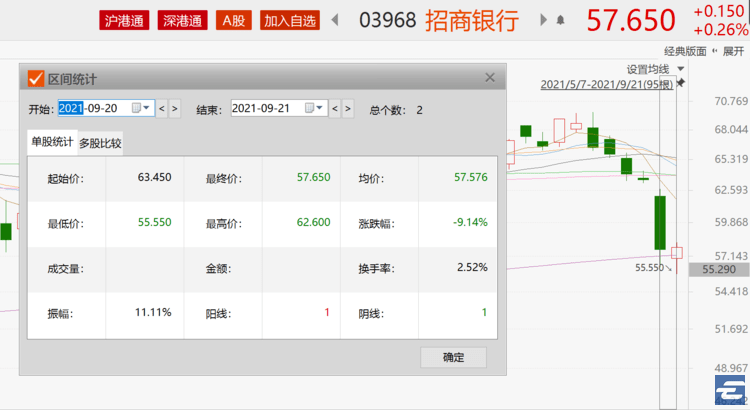Select the 单股统计 tab
The width and height of the screenshot is (750, 410).
[52, 142]
